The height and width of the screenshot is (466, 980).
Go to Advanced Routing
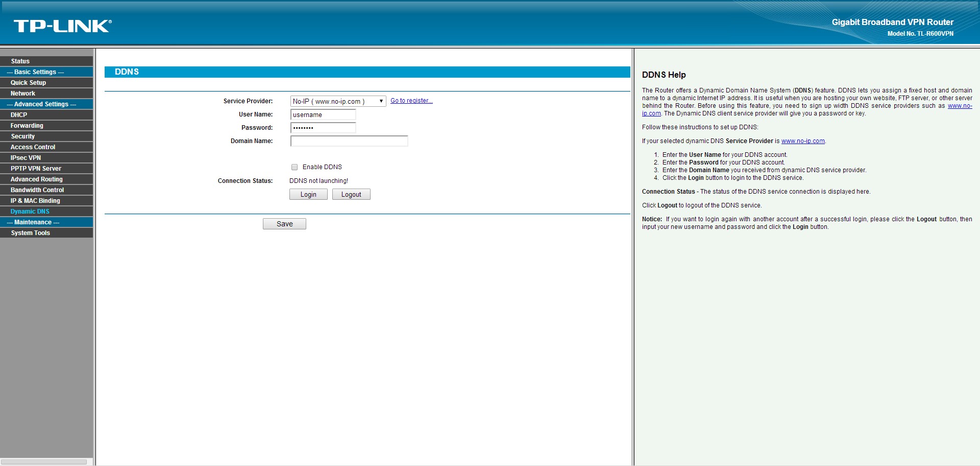click(x=46, y=179)
